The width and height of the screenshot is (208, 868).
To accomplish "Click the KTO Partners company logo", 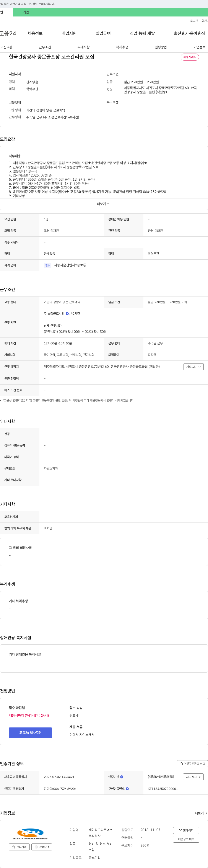I will (x=30, y=834).
